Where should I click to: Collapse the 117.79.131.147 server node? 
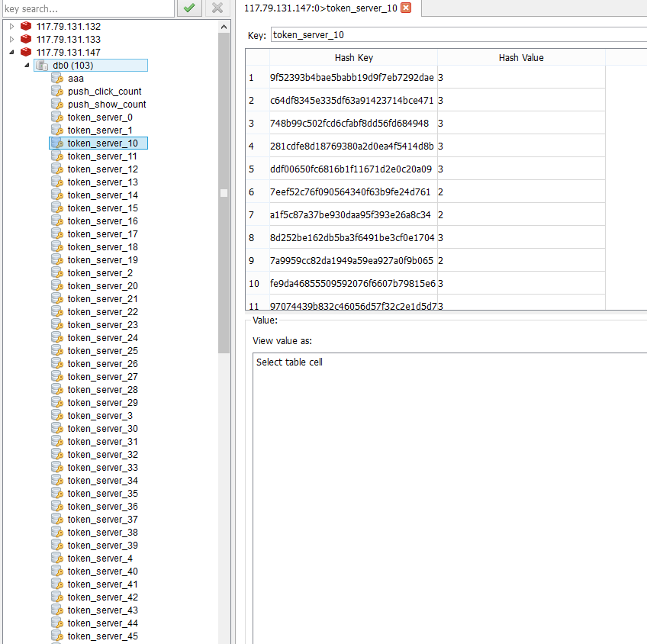coord(11,53)
